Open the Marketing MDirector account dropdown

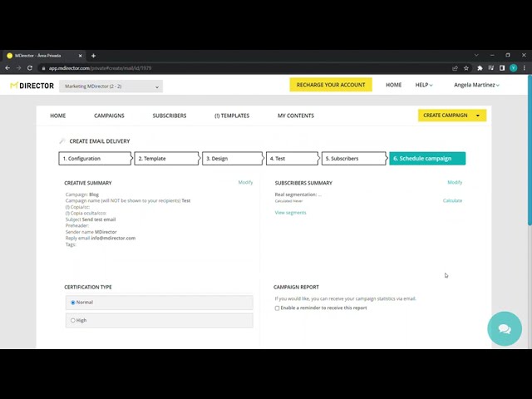click(x=111, y=86)
